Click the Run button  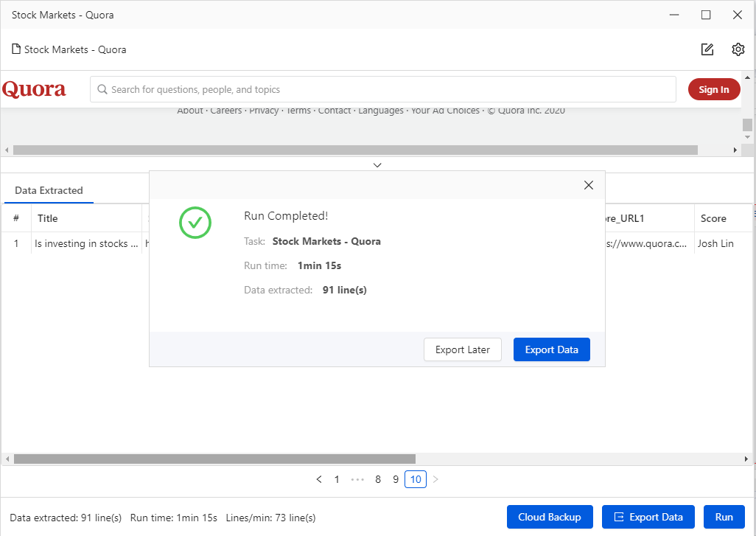point(724,517)
